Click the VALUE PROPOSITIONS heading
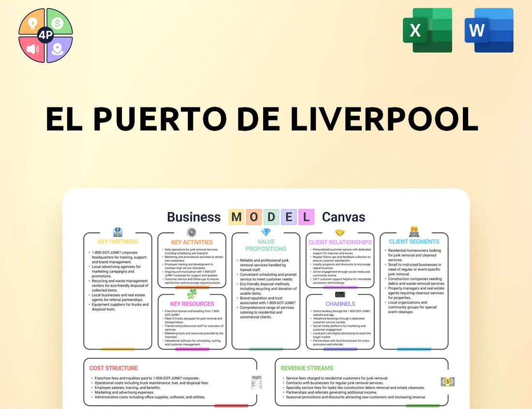 tap(266, 245)
